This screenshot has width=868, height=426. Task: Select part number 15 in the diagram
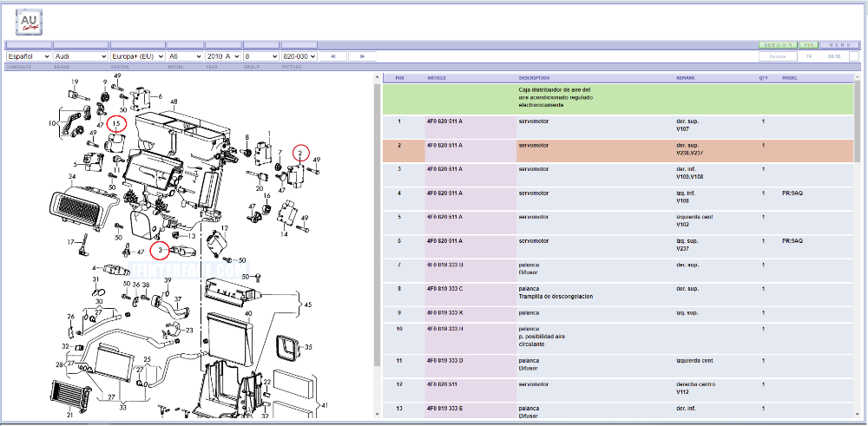117,123
